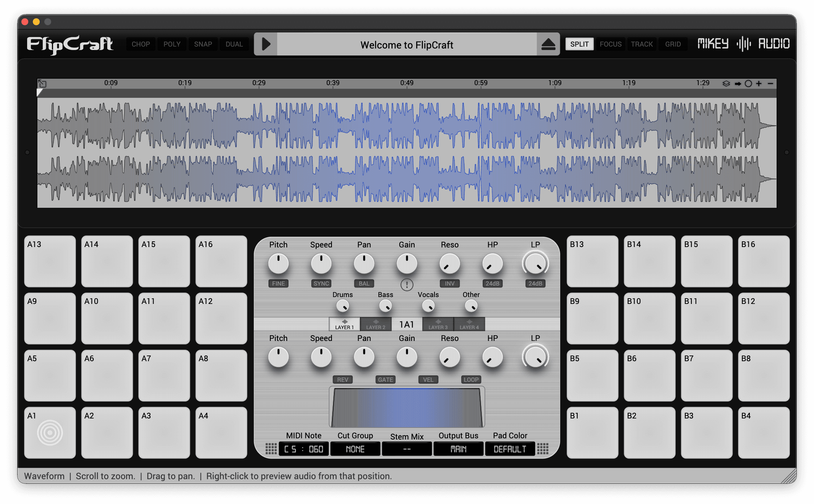
Task: Click the eject sample icon
Action: point(548,44)
